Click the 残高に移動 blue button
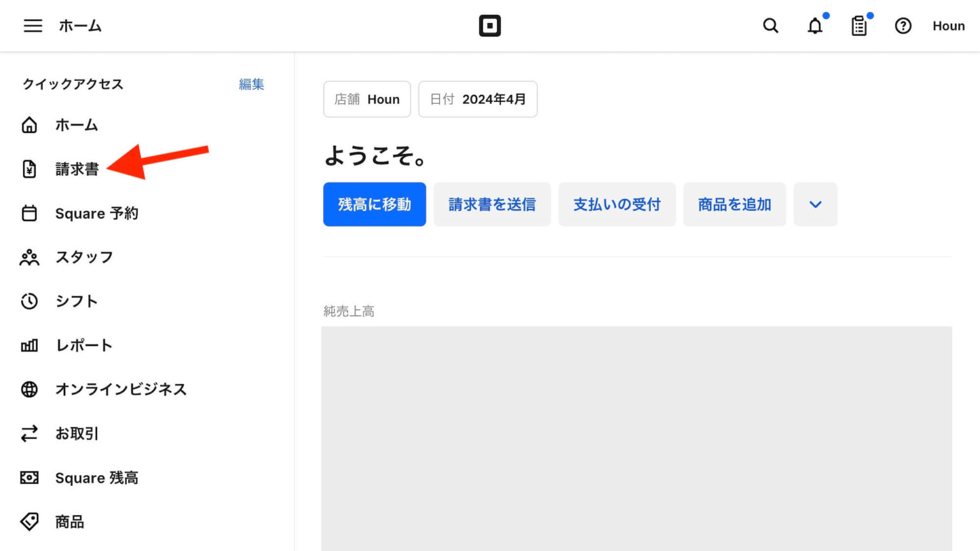Image resolution: width=980 pixels, height=551 pixels. (374, 204)
